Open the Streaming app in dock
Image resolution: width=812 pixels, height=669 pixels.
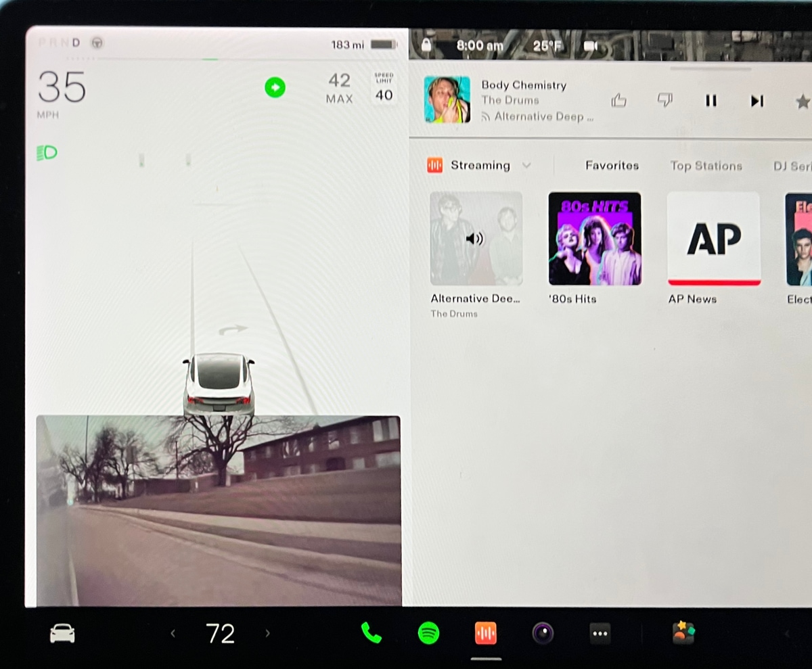(486, 633)
